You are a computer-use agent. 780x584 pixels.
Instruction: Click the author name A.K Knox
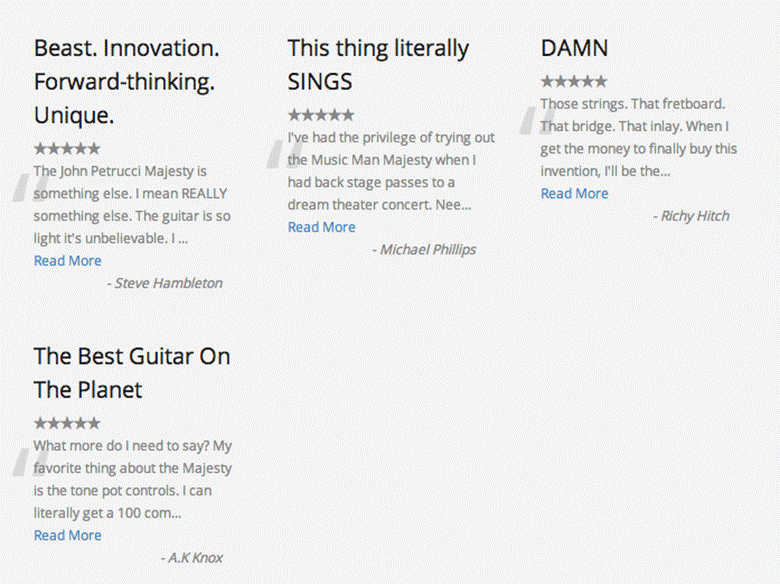(x=192, y=558)
